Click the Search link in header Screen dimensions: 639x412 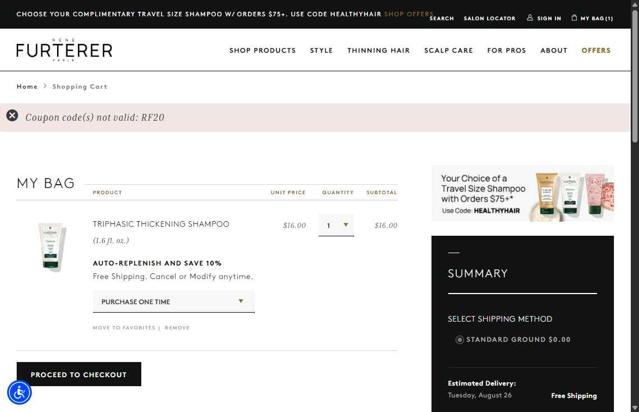(441, 18)
